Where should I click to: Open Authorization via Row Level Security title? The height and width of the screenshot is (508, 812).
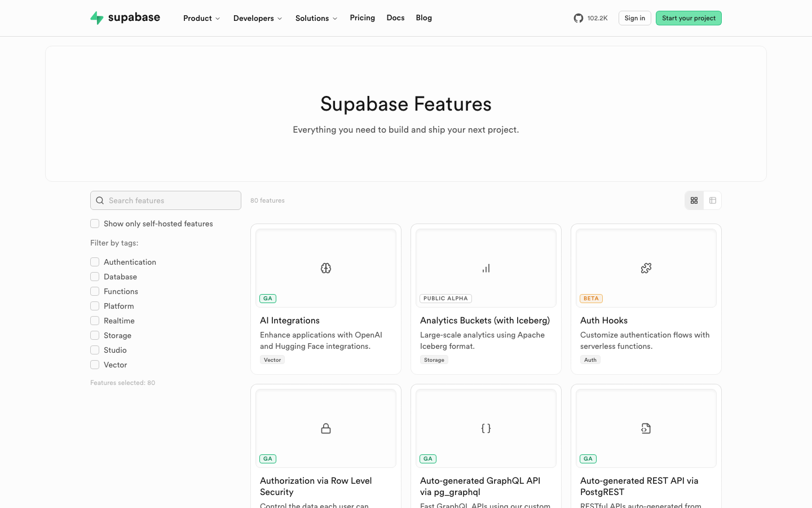tap(316, 486)
